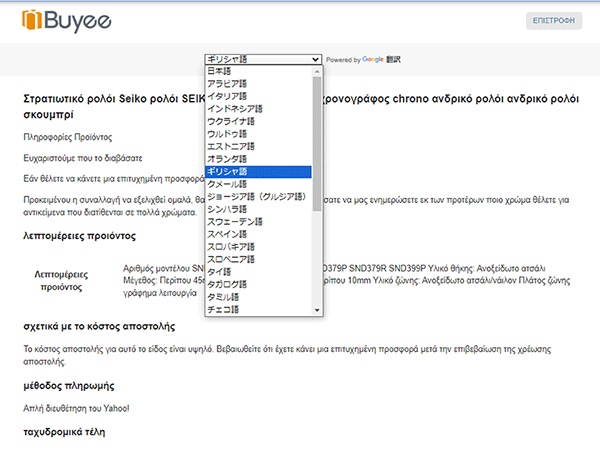This screenshot has width=600, height=453.
Task: Pick スペイン語 option
Action: 258,235
